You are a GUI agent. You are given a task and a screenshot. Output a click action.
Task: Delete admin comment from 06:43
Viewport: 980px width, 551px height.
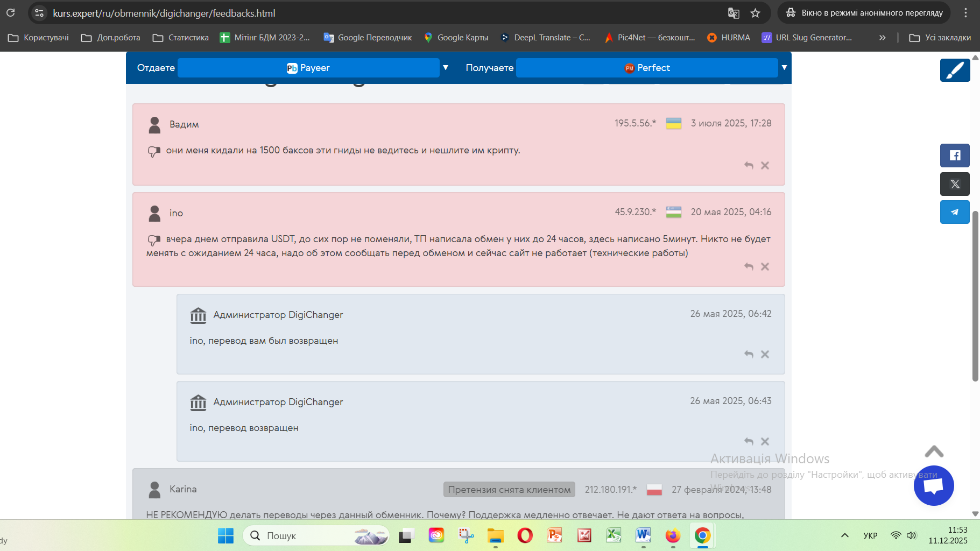point(765,441)
